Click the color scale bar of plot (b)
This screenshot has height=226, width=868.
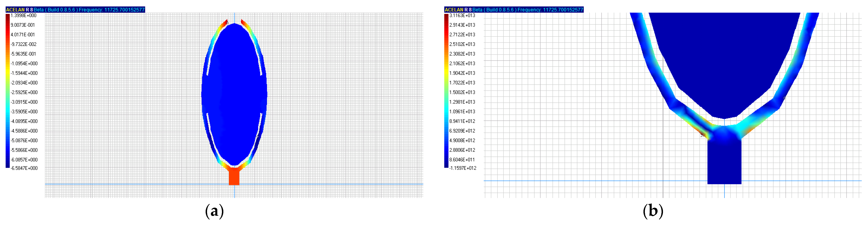[446, 91]
